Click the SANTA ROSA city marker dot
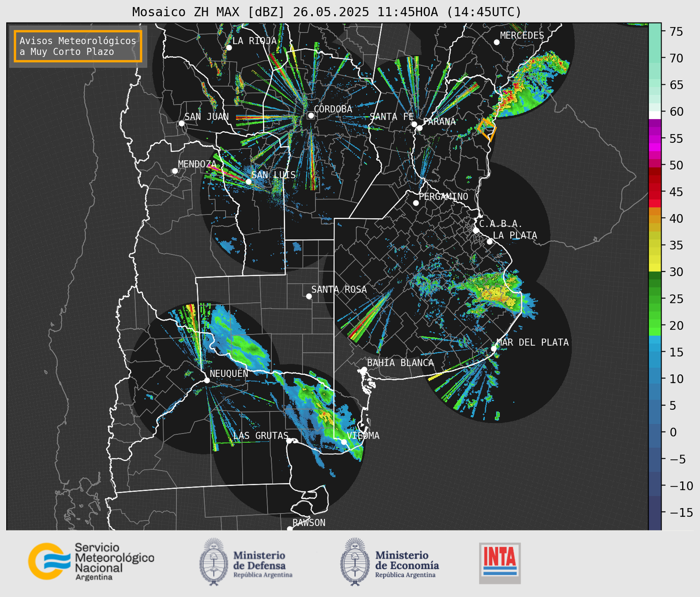700x597 pixels. point(309,296)
